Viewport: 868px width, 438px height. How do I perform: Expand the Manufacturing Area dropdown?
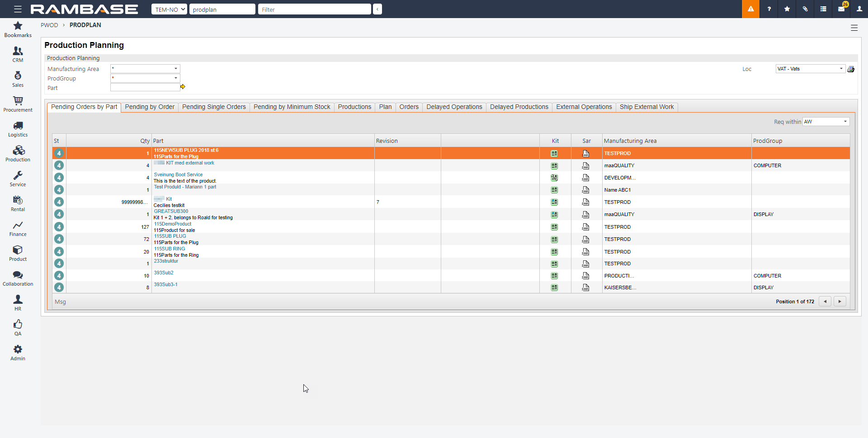pyautogui.click(x=176, y=69)
